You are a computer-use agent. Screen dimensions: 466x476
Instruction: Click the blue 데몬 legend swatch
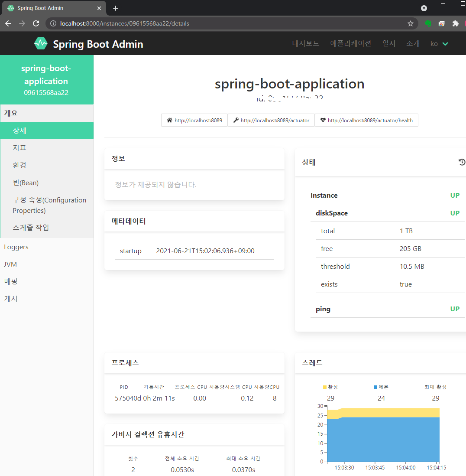pyautogui.click(x=375, y=387)
